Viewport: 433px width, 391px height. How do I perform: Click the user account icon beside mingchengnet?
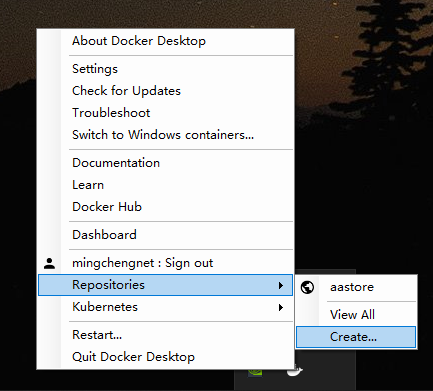click(50, 263)
